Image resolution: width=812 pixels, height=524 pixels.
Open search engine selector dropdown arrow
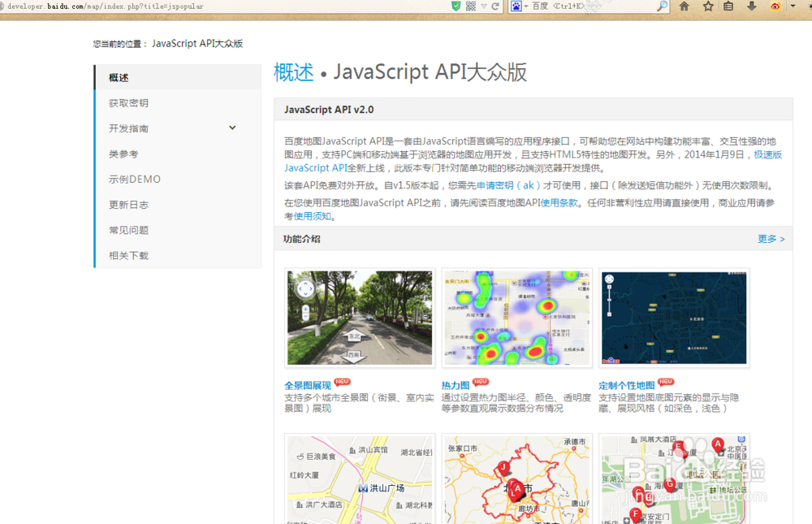[x=526, y=6]
